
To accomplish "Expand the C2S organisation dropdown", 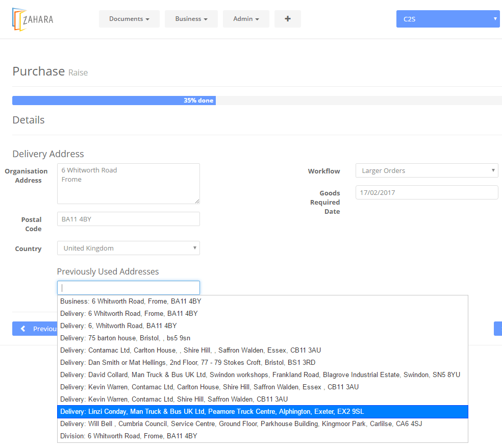I will tap(448, 19).
